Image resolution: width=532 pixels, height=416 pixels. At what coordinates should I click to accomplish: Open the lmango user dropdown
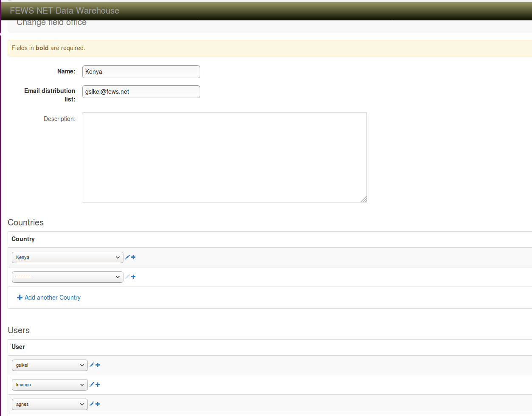[50, 385]
